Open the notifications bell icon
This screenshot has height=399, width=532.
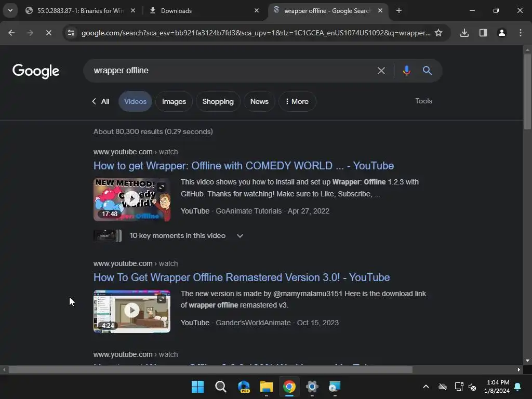[518, 387]
